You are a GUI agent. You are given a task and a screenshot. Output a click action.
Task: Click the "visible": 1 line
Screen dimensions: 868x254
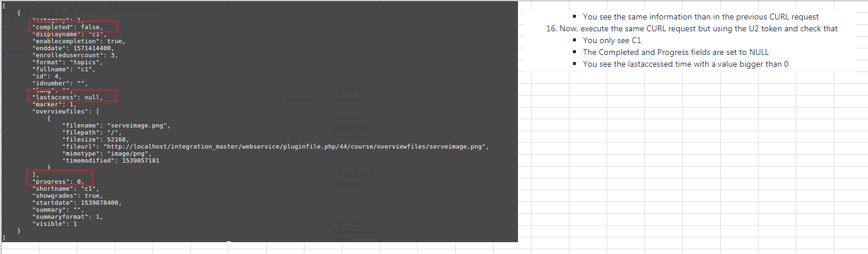click(x=54, y=223)
